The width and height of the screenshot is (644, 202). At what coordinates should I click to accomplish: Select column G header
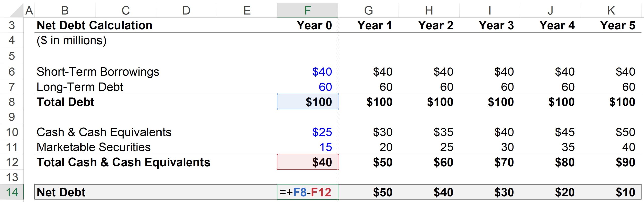point(368,10)
